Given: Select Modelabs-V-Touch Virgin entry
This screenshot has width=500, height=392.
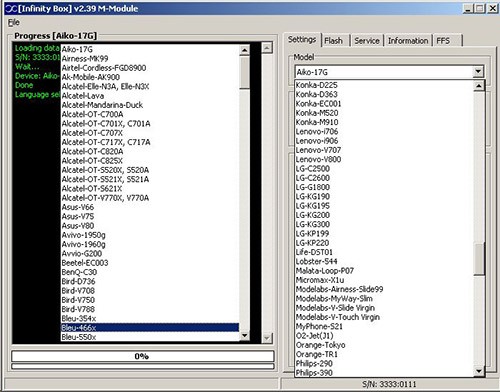Looking at the screenshot, I should click(384, 317).
